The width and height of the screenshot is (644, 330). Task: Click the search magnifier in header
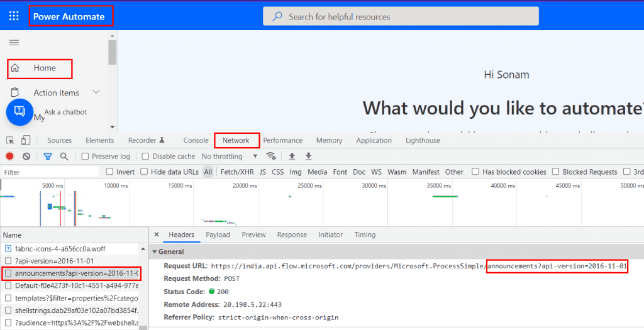pyautogui.click(x=277, y=16)
